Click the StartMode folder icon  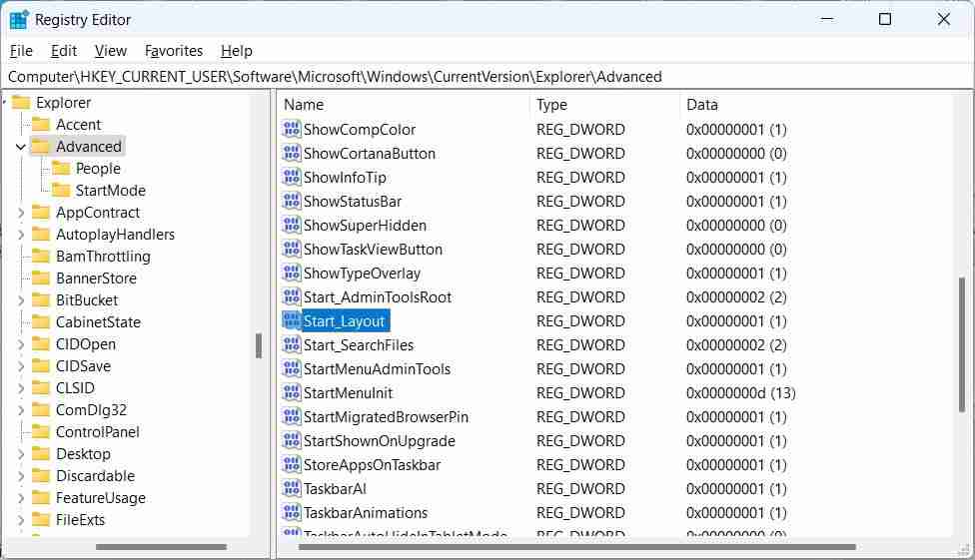pyautogui.click(x=61, y=190)
